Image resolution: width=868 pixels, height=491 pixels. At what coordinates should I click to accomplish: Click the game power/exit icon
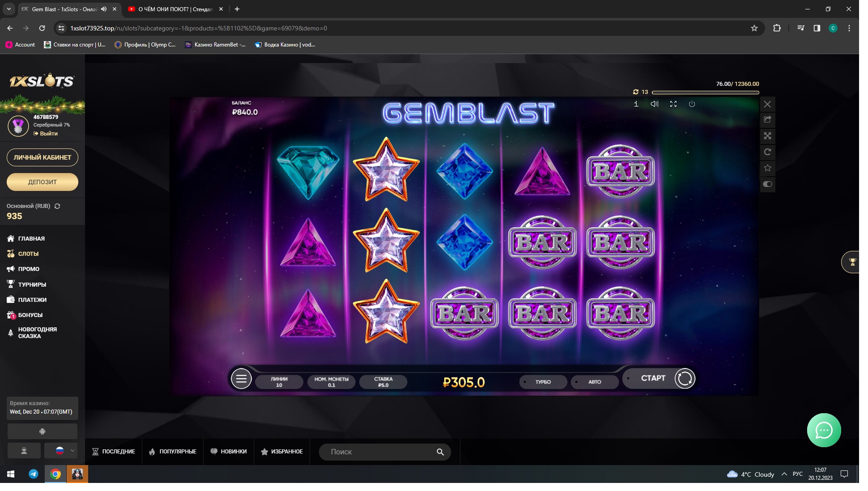tap(692, 104)
